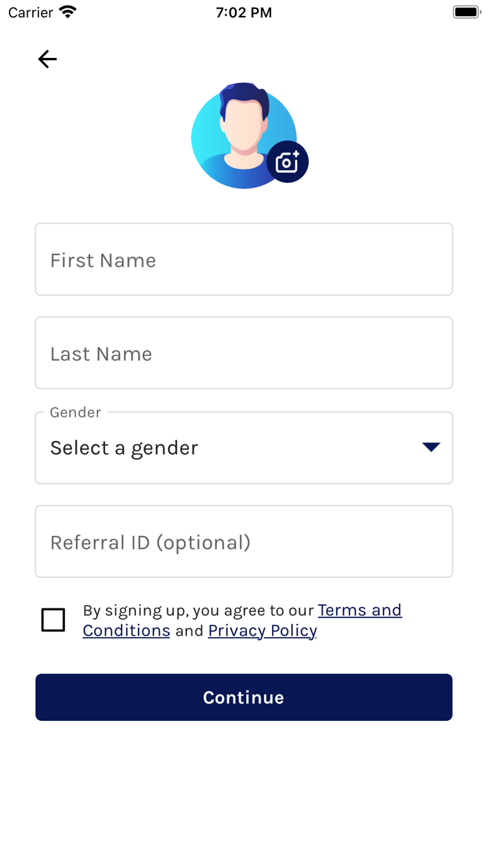Tap the camera add-photo icon
Screen dimensions: 488x868
(x=287, y=162)
